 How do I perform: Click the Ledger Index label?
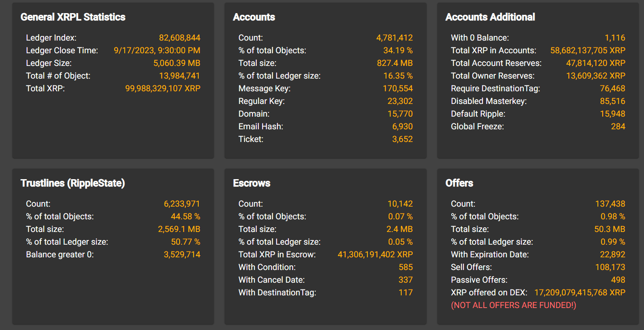[52, 38]
